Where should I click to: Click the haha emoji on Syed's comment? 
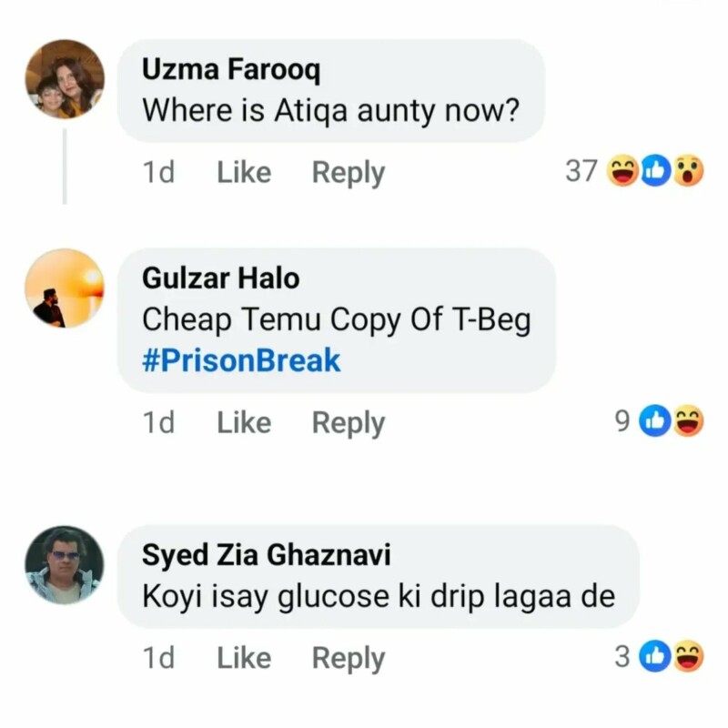(689, 656)
